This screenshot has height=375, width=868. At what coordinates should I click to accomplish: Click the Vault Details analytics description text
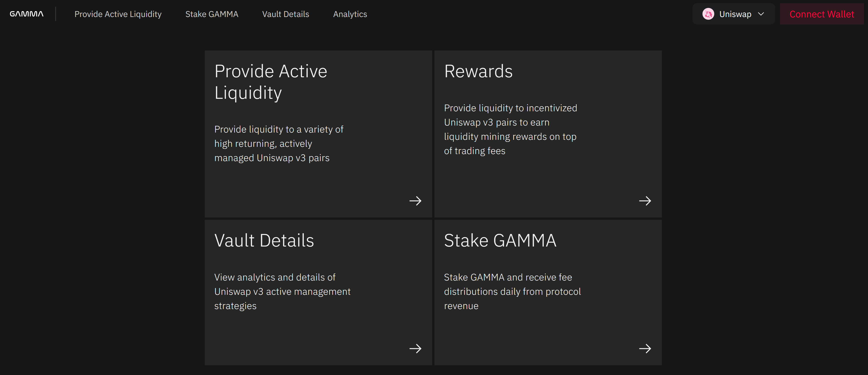point(282,292)
